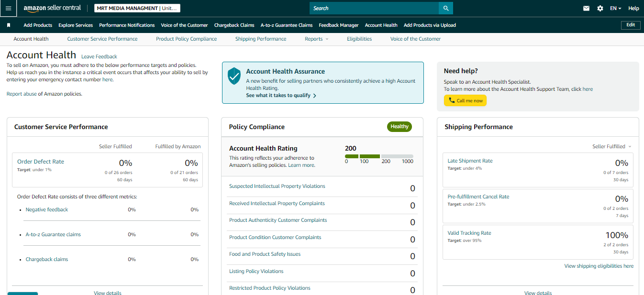Image resolution: width=644 pixels, height=295 pixels.
Task: Click the Account Health Rating progress bar
Action: [379, 156]
